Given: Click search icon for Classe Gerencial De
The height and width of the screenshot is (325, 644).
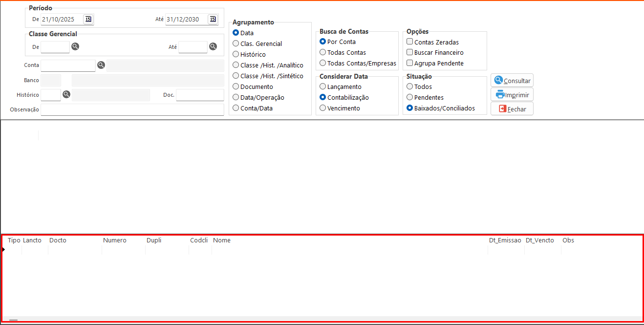Looking at the screenshot, I should tap(75, 46).
